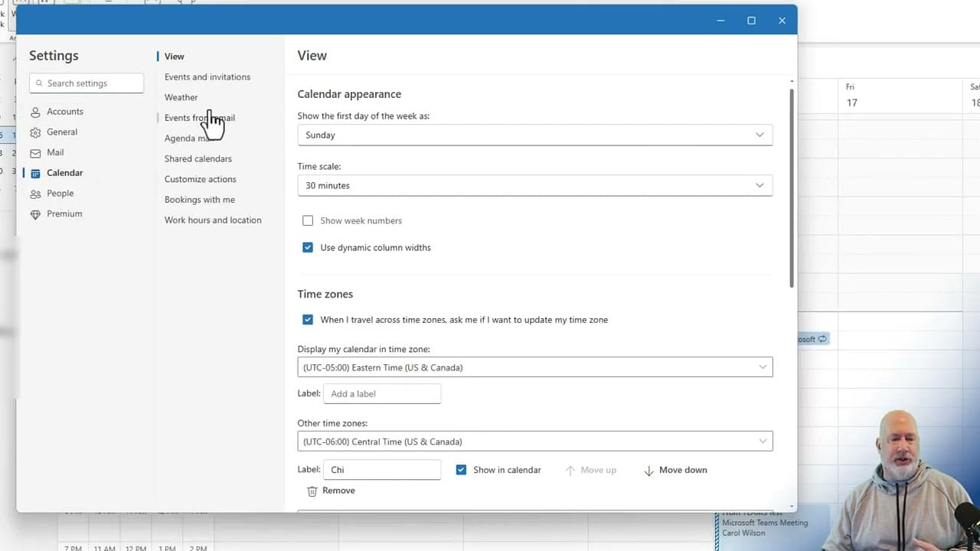
Task: Open Premium settings via its icon
Action: (x=35, y=214)
